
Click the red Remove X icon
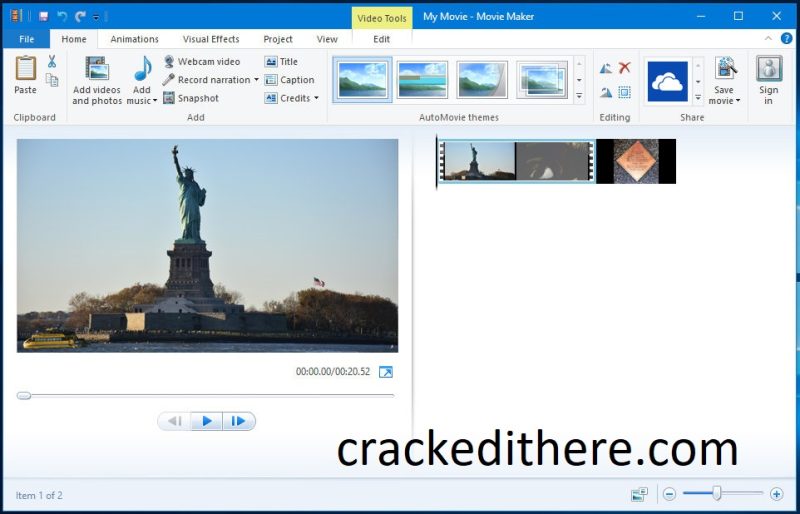point(624,67)
